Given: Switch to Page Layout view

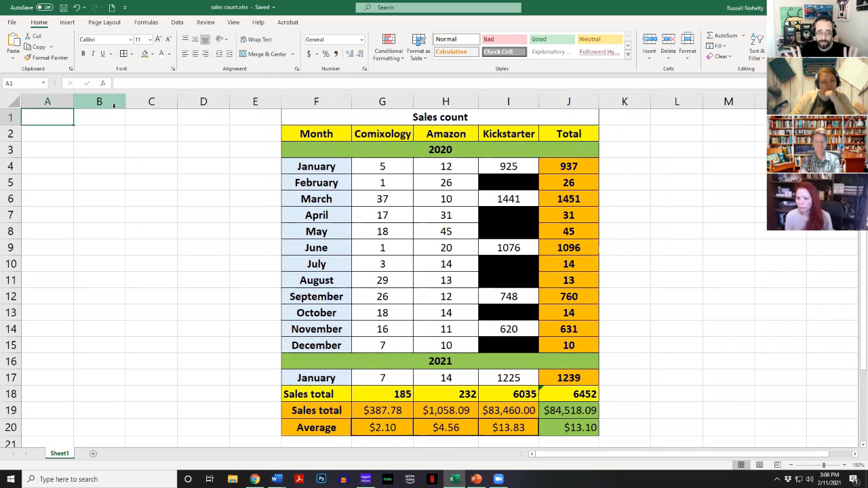Looking at the screenshot, I should point(759,465).
